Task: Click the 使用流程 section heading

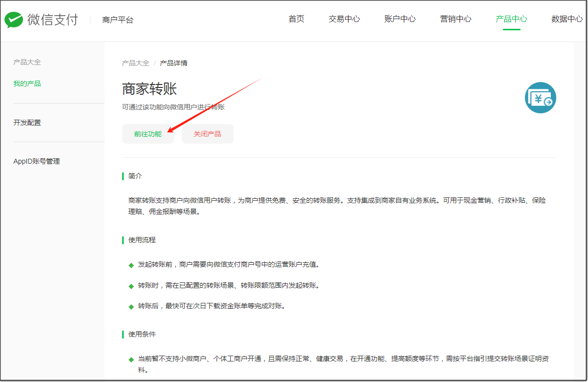Action: click(x=142, y=240)
